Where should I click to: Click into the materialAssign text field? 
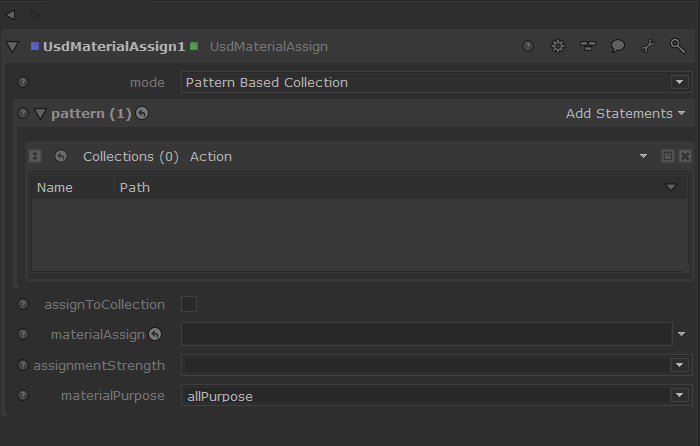pyautogui.click(x=425, y=334)
